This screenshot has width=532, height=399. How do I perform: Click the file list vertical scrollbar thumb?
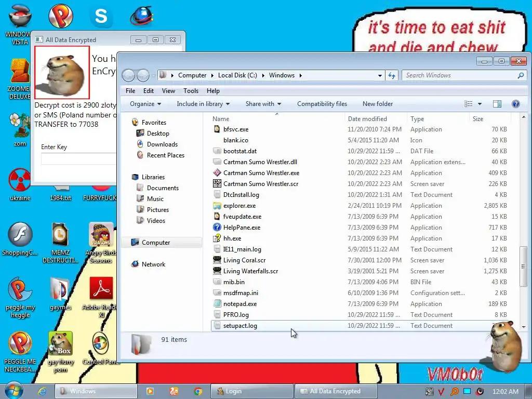click(x=523, y=267)
